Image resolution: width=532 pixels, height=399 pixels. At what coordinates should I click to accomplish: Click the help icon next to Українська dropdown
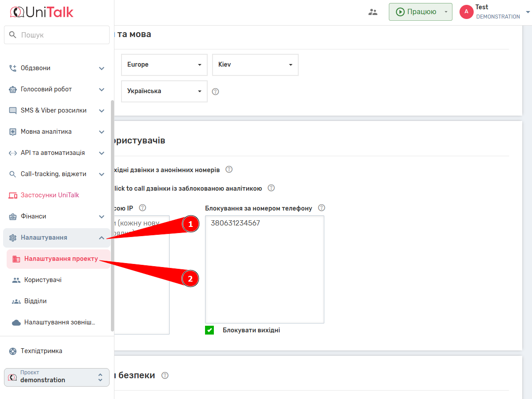click(x=216, y=92)
